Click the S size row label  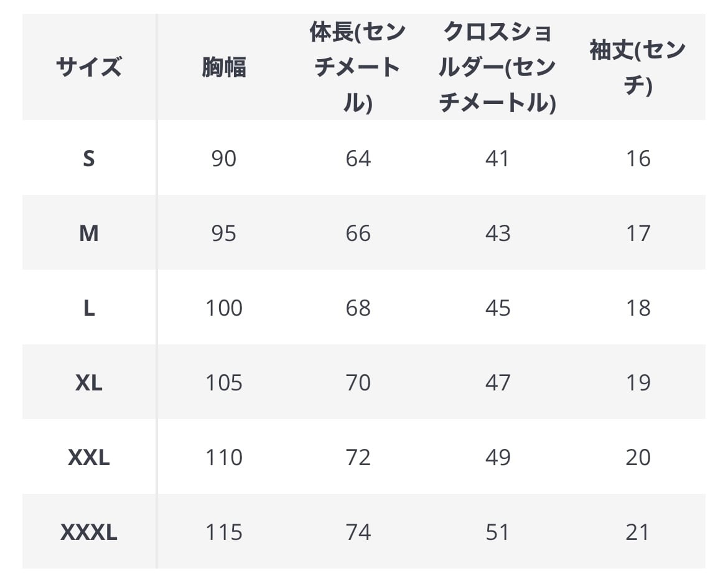pyautogui.click(x=89, y=159)
